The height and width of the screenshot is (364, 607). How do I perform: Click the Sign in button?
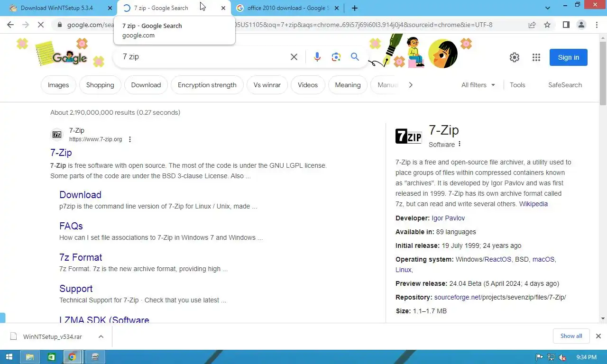point(569,57)
